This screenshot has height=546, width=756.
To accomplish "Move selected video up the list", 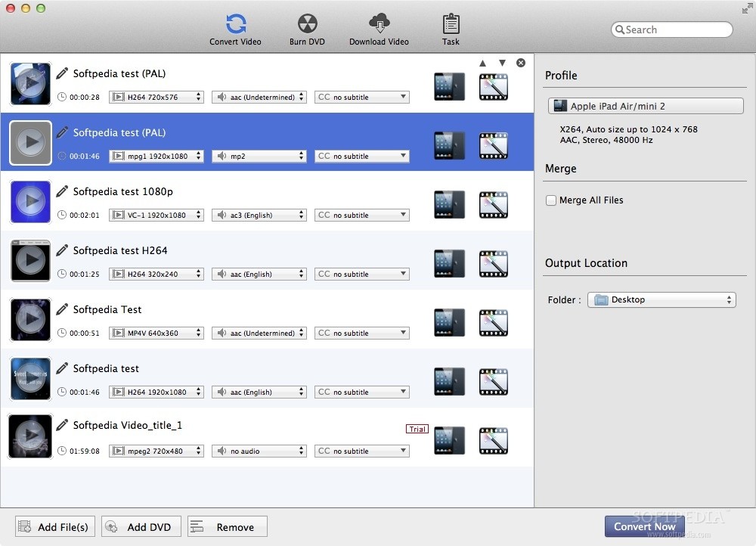I will (482, 64).
